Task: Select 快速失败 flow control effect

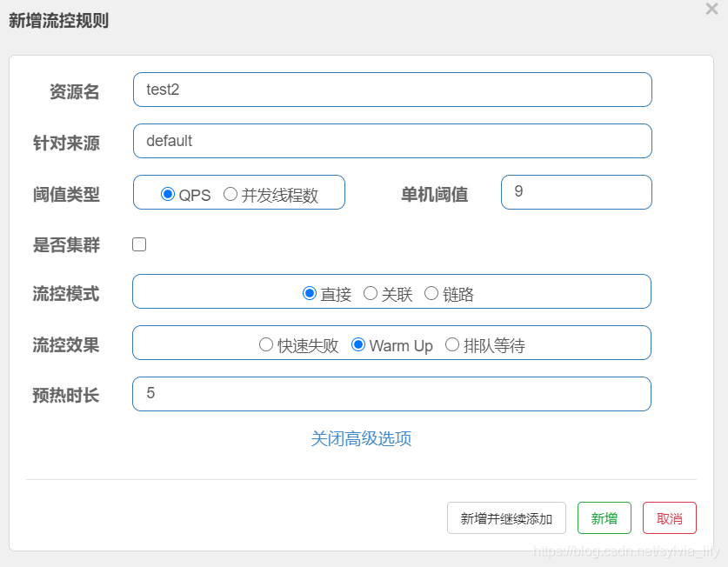Action: point(266,344)
